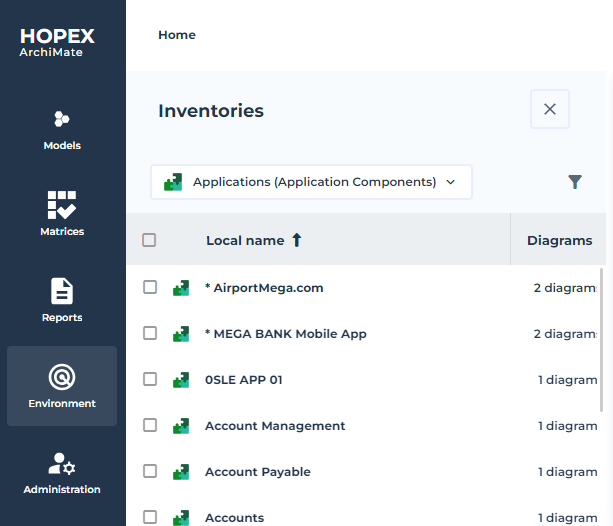613x526 pixels.
Task: Select the Environment sidebar icon
Action: (x=62, y=378)
